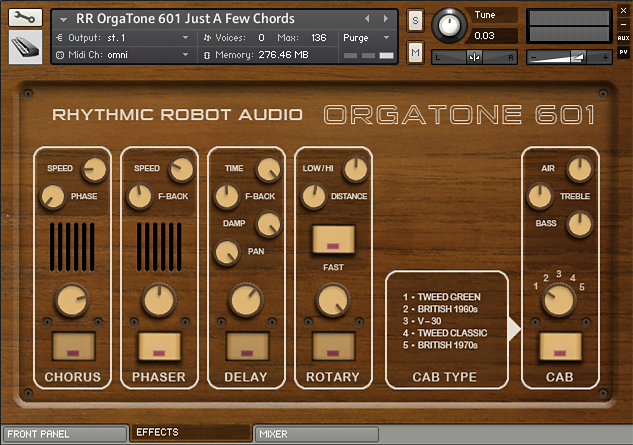Click the Phaser F-Back knob
Screen dimensions: 633x445
point(139,197)
